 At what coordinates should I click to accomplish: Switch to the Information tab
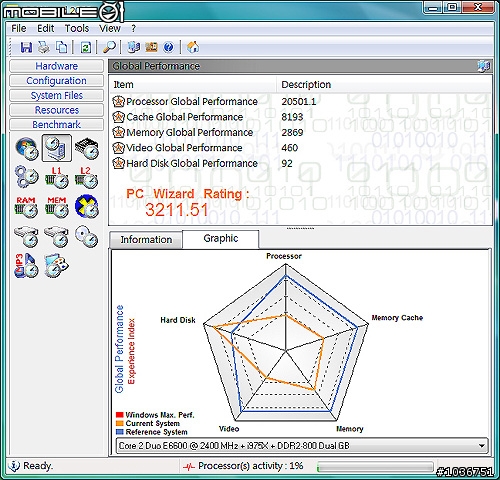[x=146, y=240]
